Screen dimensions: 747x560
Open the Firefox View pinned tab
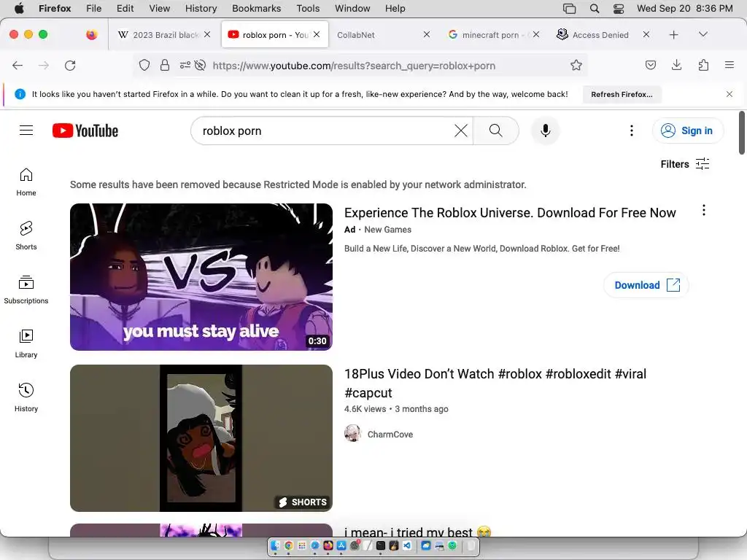(x=91, y=35)
